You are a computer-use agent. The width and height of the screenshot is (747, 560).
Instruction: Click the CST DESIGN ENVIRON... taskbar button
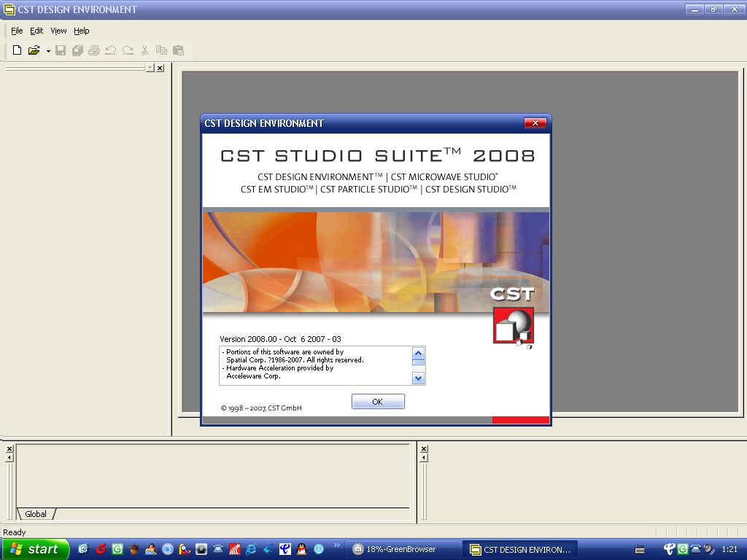click(519, 549)
